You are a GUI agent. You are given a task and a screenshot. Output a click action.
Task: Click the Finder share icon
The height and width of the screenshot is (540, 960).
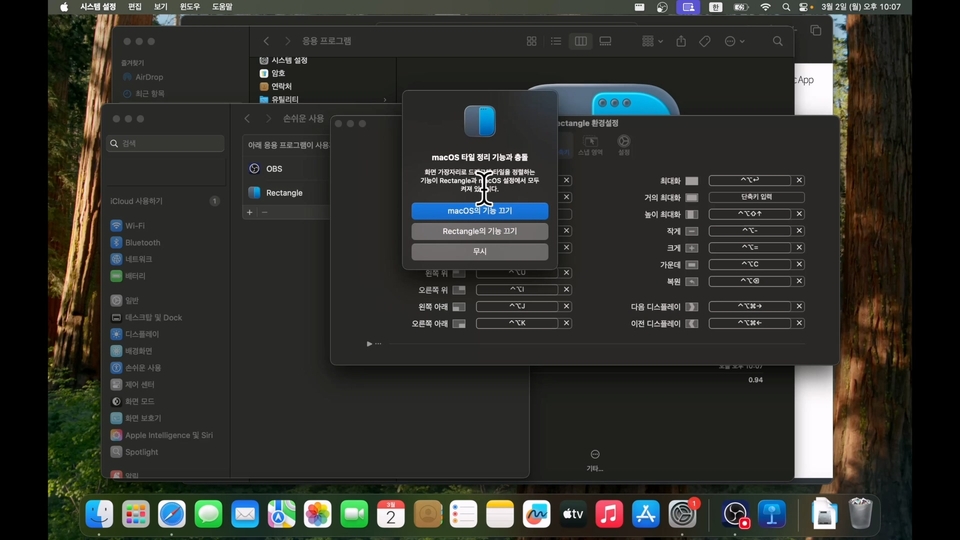point(681,41)
